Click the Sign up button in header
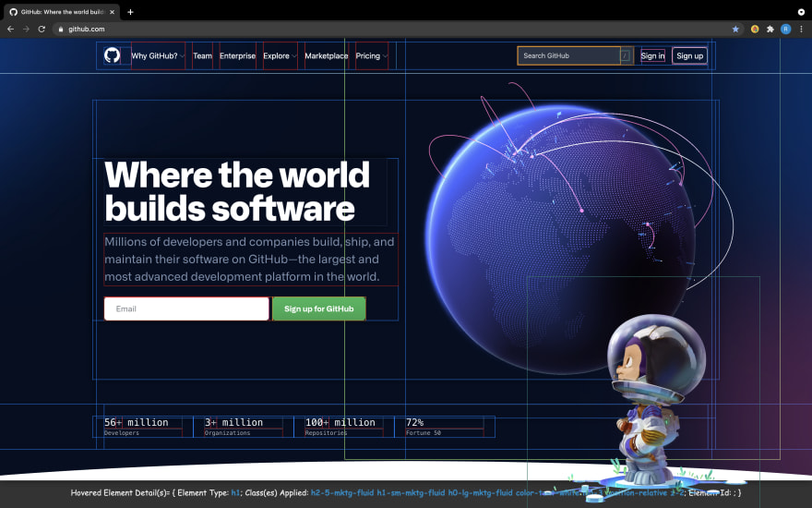812x508 pixels. click(690, 55)
